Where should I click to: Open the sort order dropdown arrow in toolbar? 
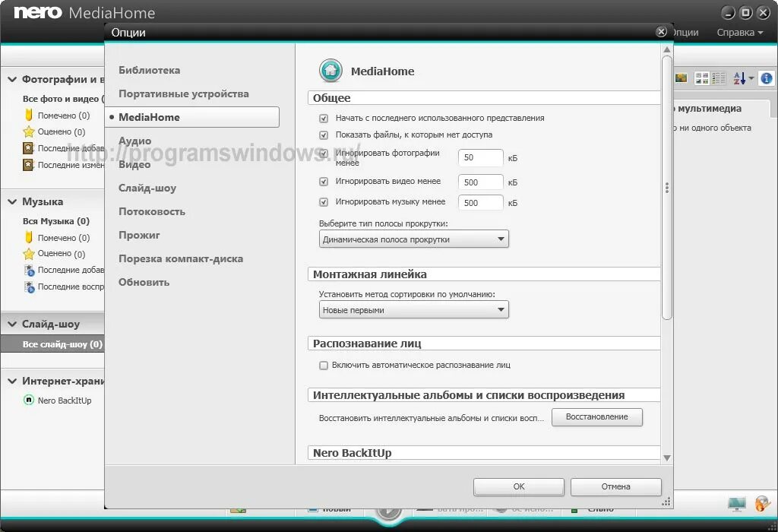click(x=751, y=78)
